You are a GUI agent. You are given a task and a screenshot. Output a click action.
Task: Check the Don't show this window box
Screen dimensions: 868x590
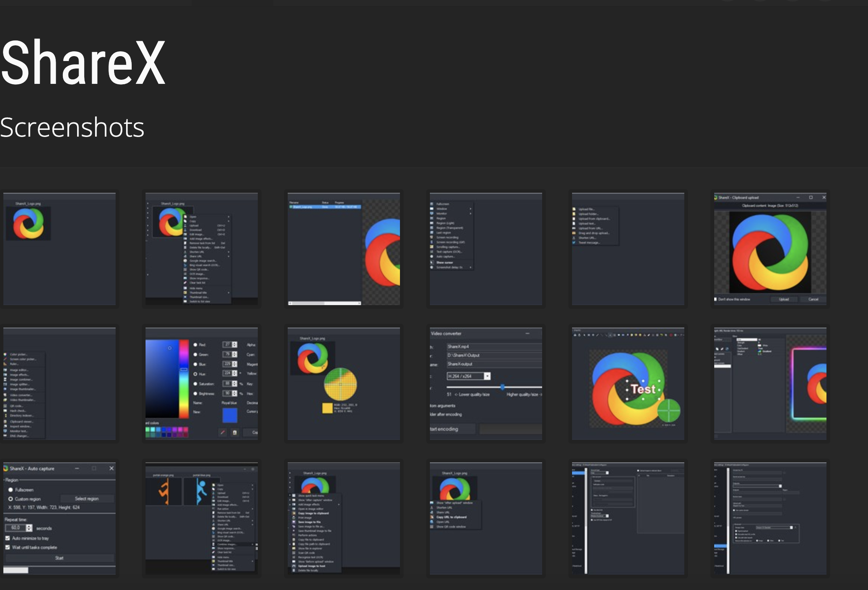[x=716, y=299]
